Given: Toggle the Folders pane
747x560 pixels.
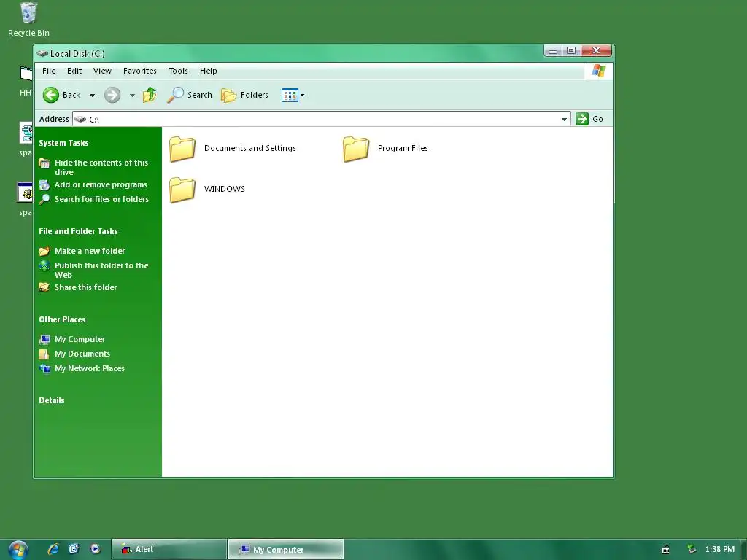Looking at the screenshot, I should pyautogui.click(x=245, y=95).
